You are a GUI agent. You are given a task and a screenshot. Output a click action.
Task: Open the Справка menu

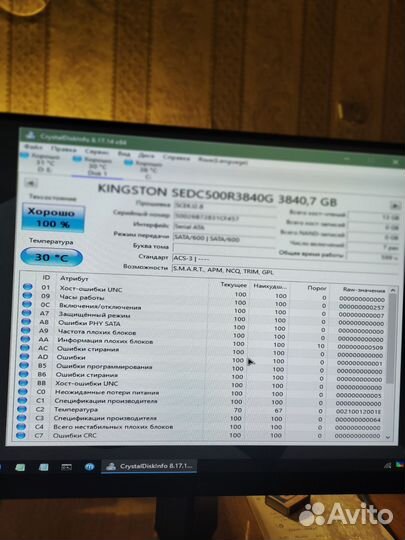click(176, 158)
